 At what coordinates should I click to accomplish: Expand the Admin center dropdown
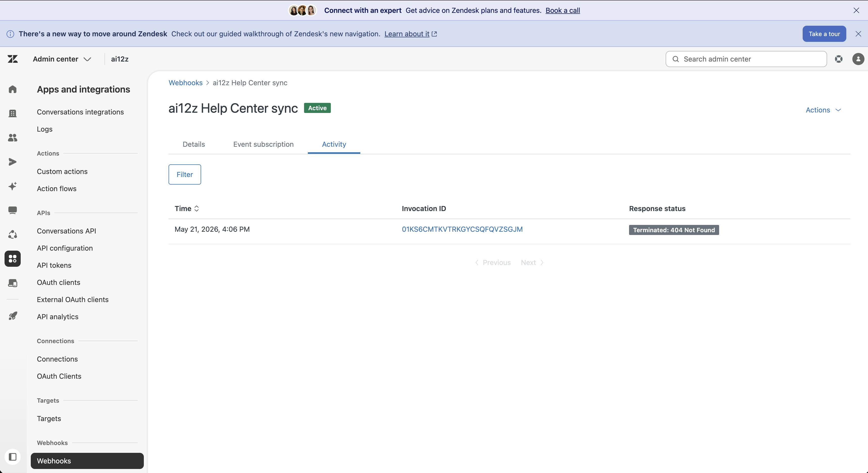[62, 59]
